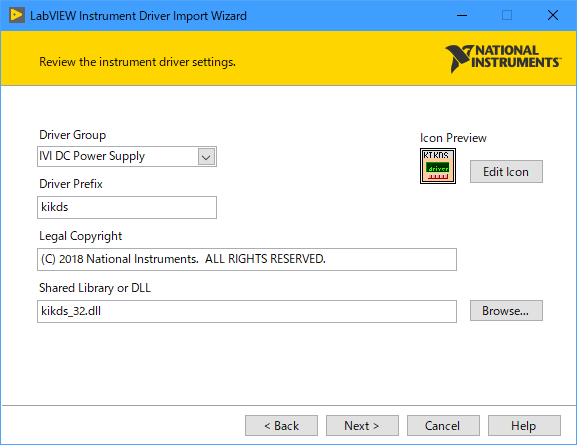Click the "Driver Group" label
This screenshot has height=445, width=577.
tap(72, 135)
